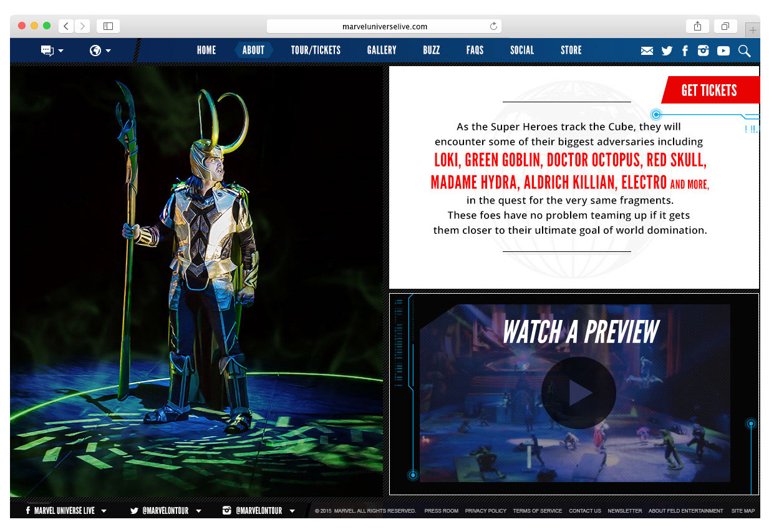Go to the HOME page

point(206,51)
